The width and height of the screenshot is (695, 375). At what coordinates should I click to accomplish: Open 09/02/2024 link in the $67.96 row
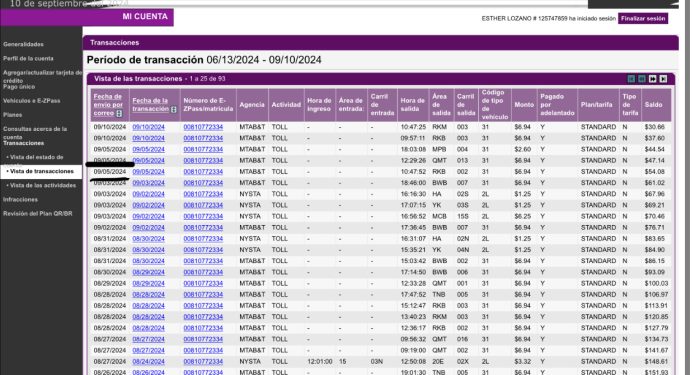[x=148, y=194]
